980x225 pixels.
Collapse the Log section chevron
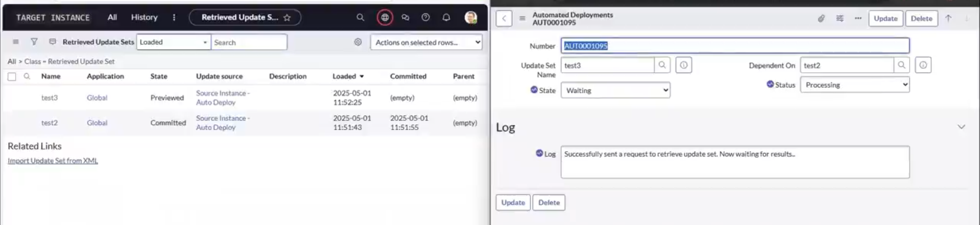[x=961, y=127]
